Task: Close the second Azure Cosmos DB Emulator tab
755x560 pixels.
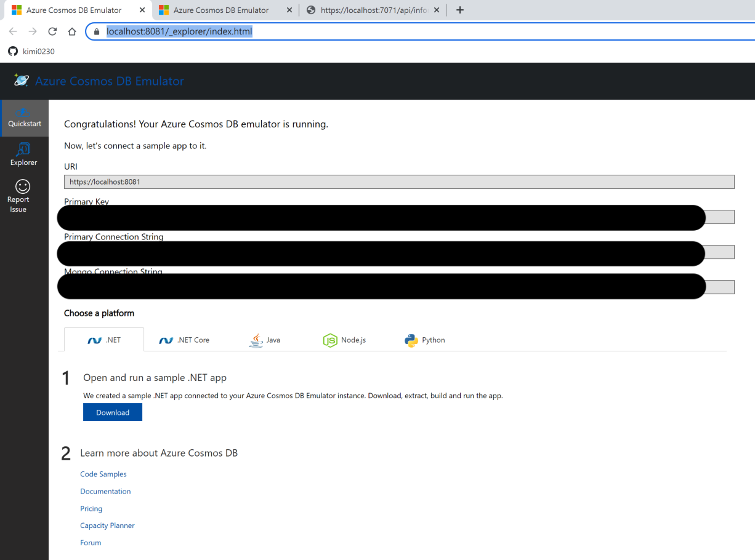Action: 289,10
